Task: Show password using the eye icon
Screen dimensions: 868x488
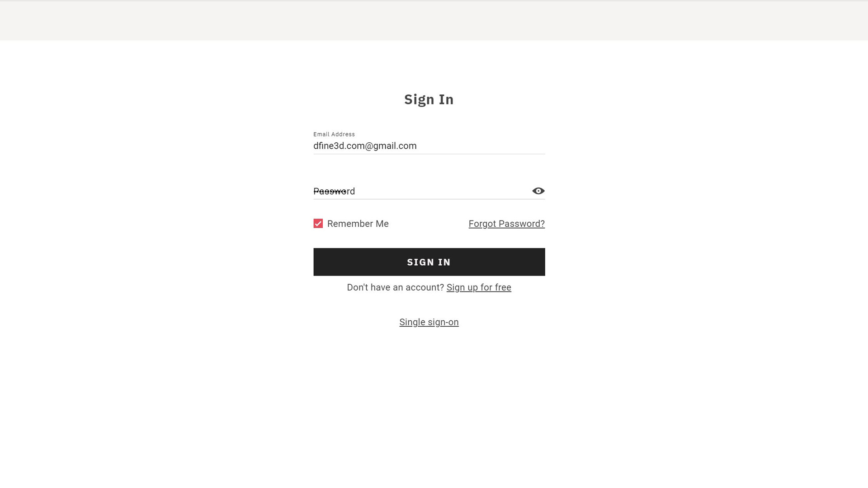Action: 538,191
